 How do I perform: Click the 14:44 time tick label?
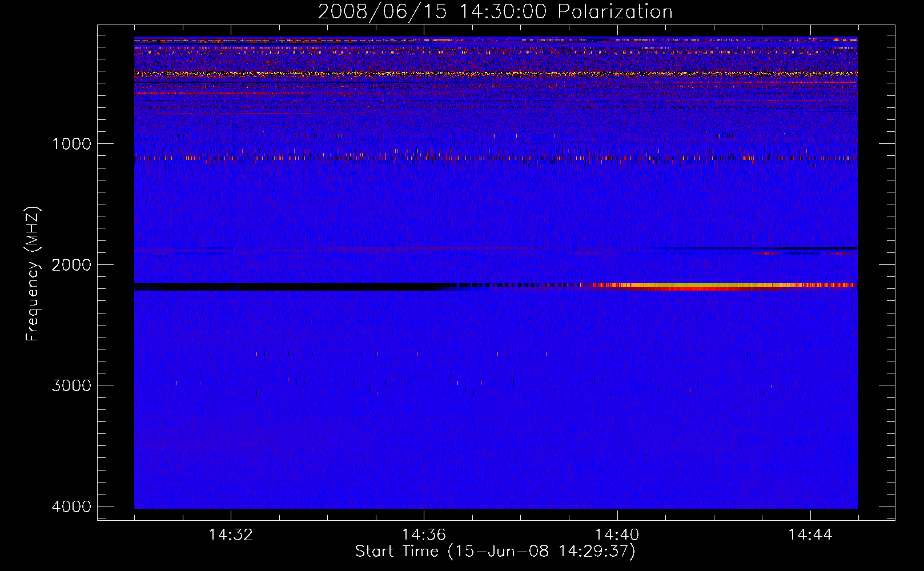pyautogui.click(x=810, y=535)
